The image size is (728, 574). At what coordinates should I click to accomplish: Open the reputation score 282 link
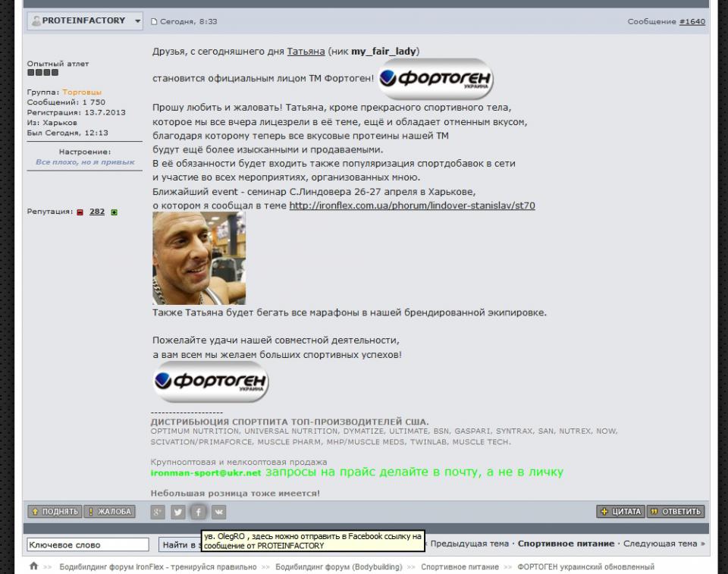point(97,212)
